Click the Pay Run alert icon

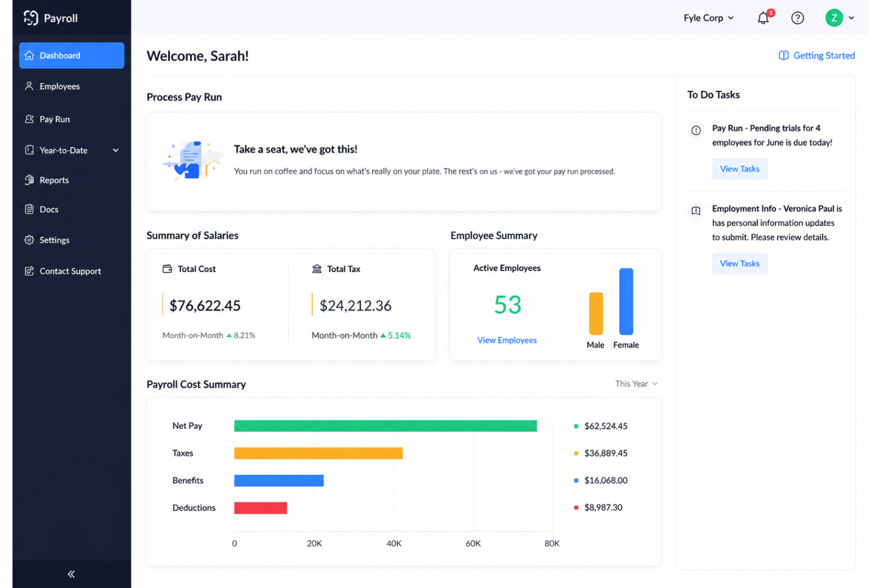click(x=696, y=130)
